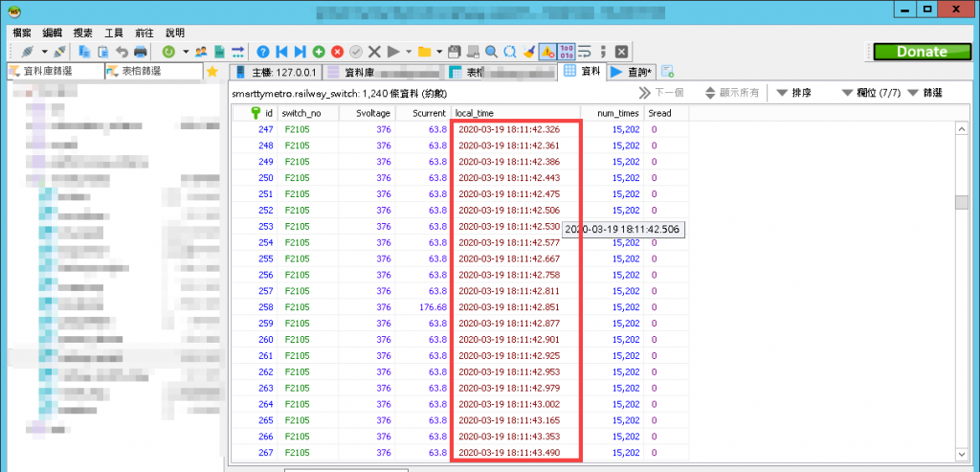This screenshot has height=472, width=980.
Task: Jump to the first row
Action: point(282,52)
